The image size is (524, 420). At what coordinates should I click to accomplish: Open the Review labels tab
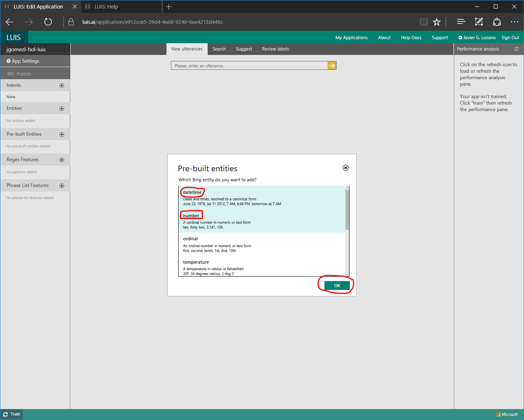[x=276, y=49]
